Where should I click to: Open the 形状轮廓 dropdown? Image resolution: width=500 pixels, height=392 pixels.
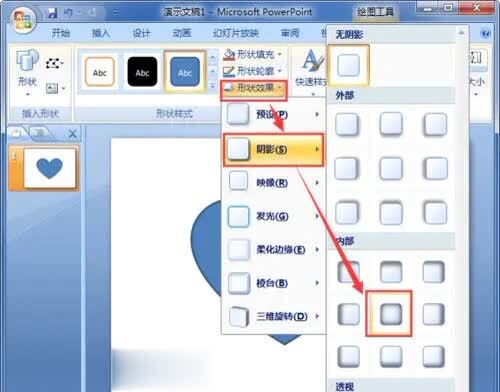pyautogui.click(x=253, y=71)
